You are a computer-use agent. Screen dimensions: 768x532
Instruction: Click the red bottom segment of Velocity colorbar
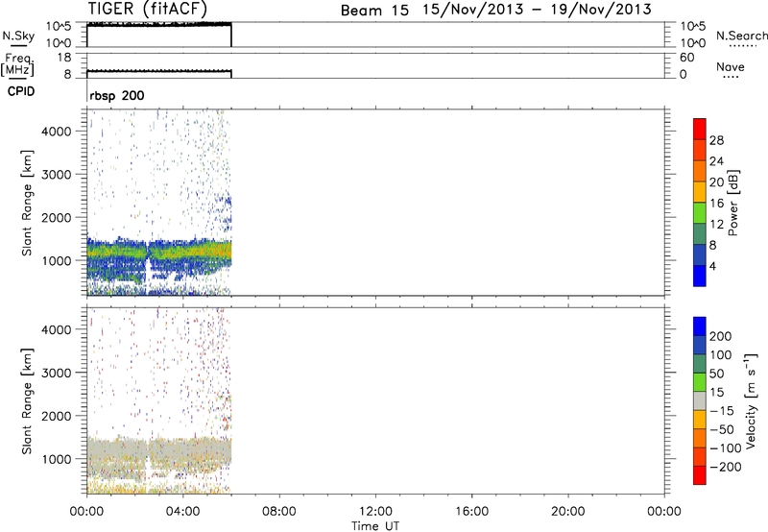tap(700, 475)
